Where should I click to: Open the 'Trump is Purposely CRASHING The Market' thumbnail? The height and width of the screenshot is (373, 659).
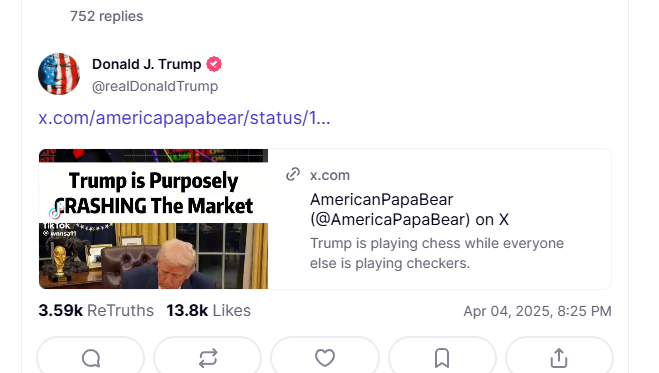coord(153,219)
